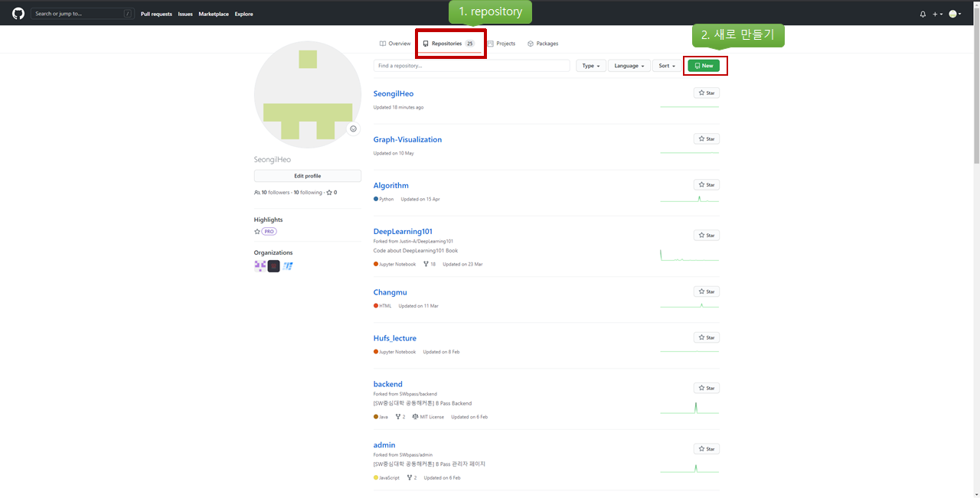
Task: Star the admin repository
Action: click(x=707, y=449)
